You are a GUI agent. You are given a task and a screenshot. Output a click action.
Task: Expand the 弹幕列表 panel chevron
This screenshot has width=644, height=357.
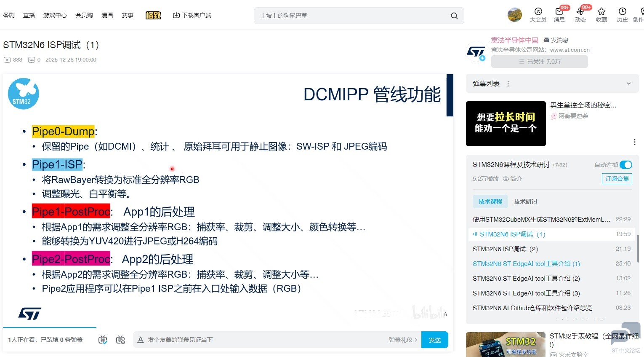628,83
